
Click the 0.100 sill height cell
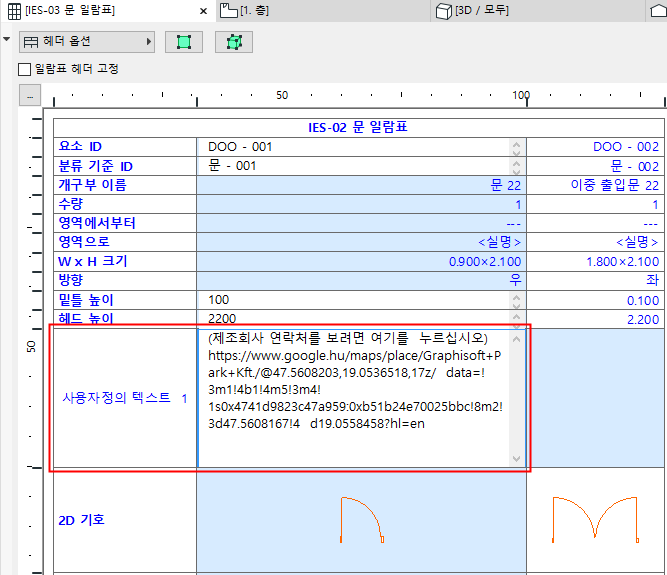[596, 301]
